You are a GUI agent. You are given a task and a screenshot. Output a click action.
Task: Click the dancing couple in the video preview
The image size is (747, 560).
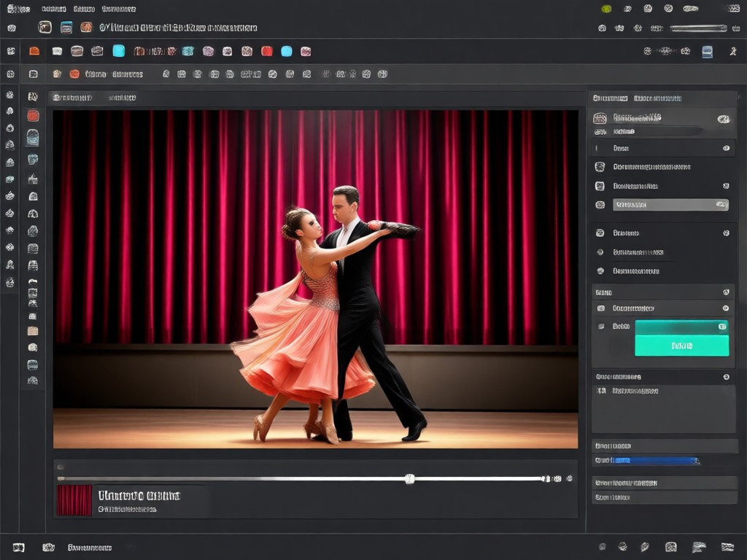pyautogui.click(x=328, y=315)
